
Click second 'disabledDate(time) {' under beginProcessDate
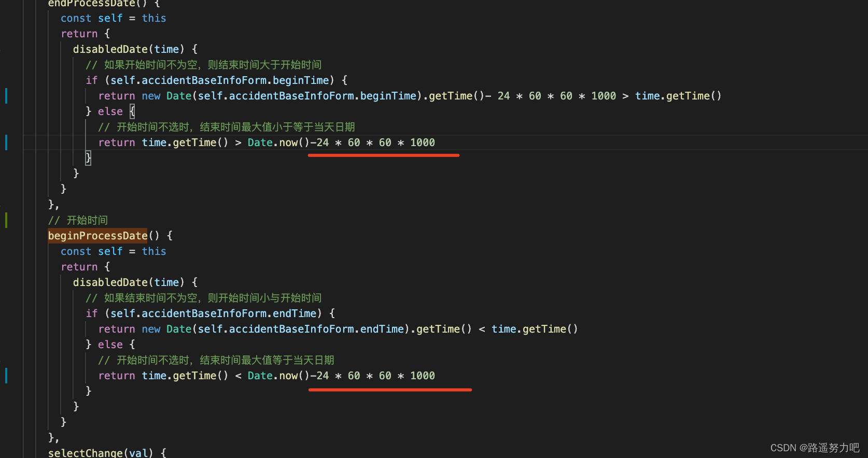135,282
